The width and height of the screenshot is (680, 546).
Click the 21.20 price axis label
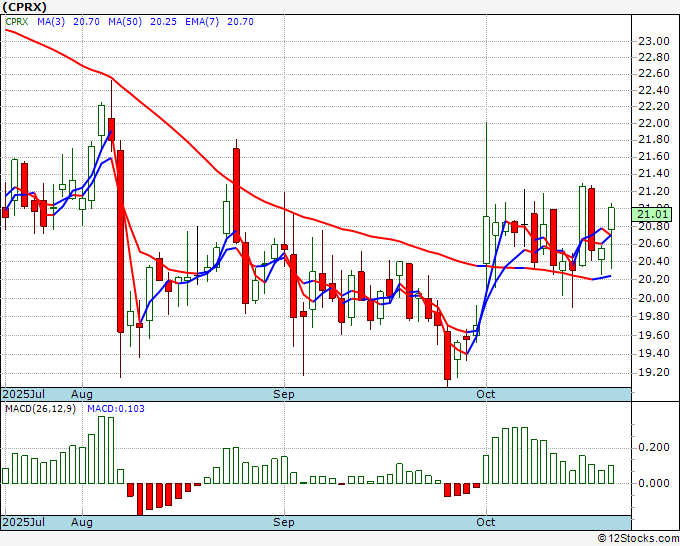click(654, 192)
